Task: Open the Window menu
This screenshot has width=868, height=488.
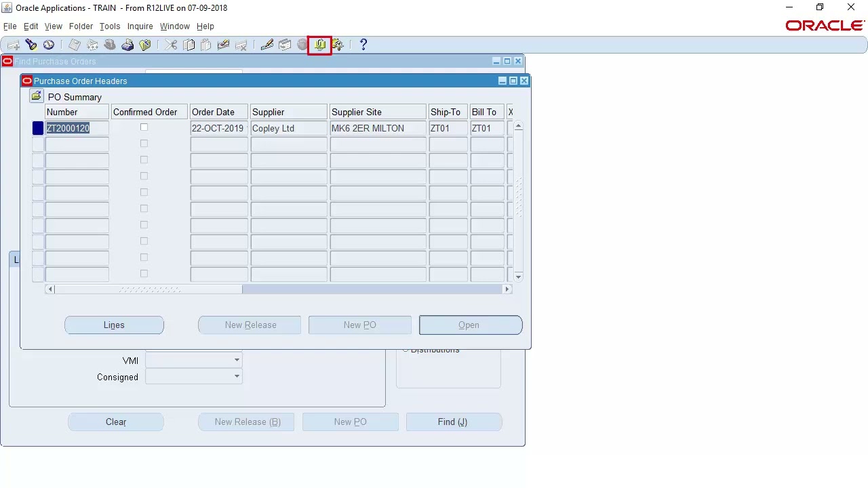Action: pyautogui.click(x=175, y=26)
